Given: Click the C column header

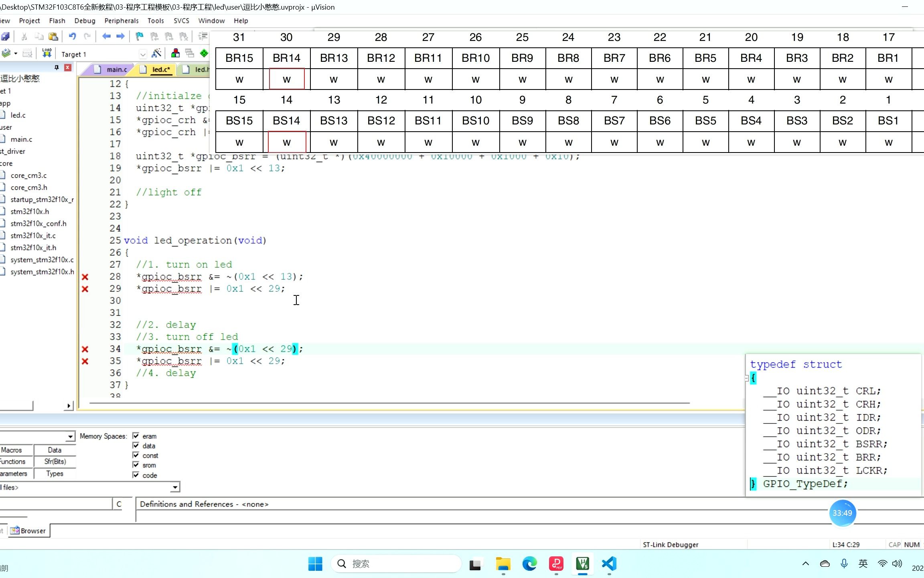Looking at the screenshot, I should pyautogui.click(x=119, y=504).
